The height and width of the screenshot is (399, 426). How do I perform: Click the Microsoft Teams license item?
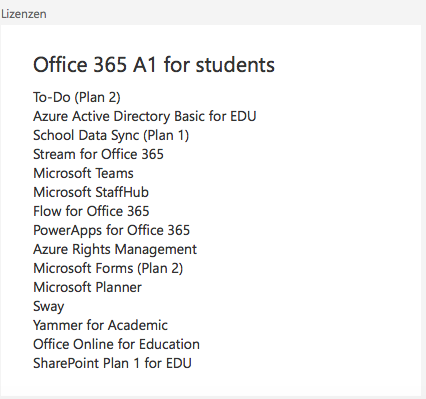pos(83,173)
